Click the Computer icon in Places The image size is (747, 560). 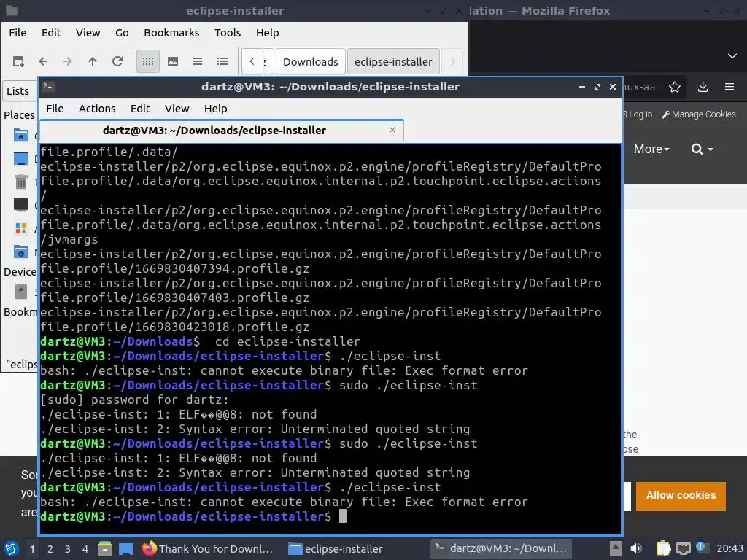point(21,205)
